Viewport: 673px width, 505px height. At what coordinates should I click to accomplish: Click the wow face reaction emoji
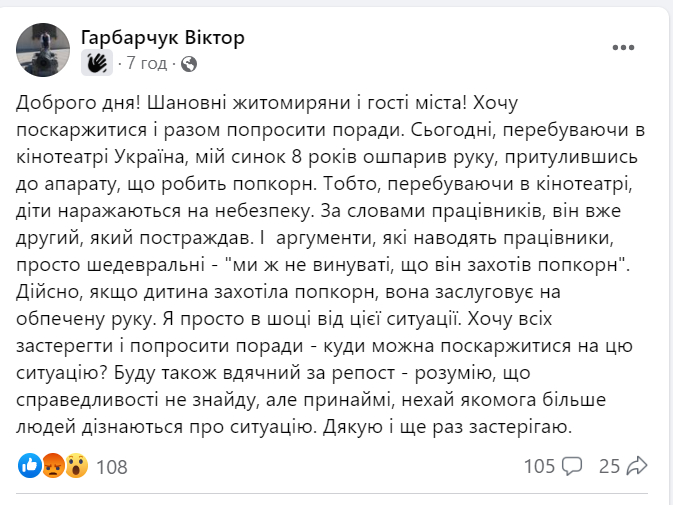[76, 465]
